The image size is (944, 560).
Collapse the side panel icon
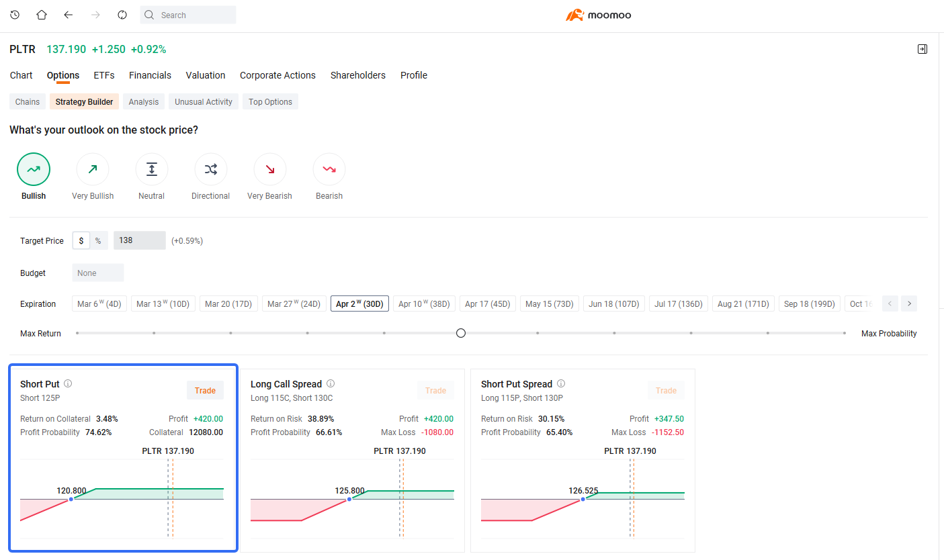922,49
